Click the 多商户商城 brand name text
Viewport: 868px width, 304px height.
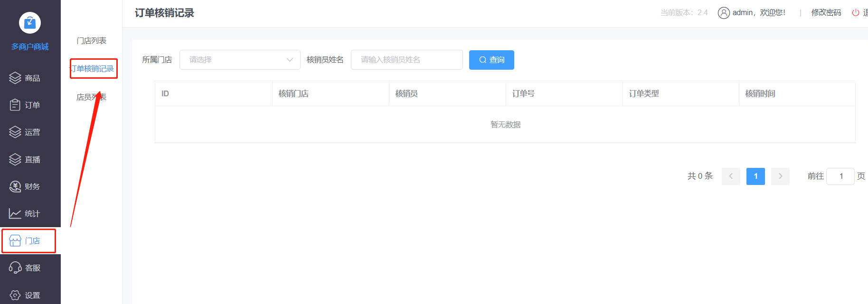30,46
